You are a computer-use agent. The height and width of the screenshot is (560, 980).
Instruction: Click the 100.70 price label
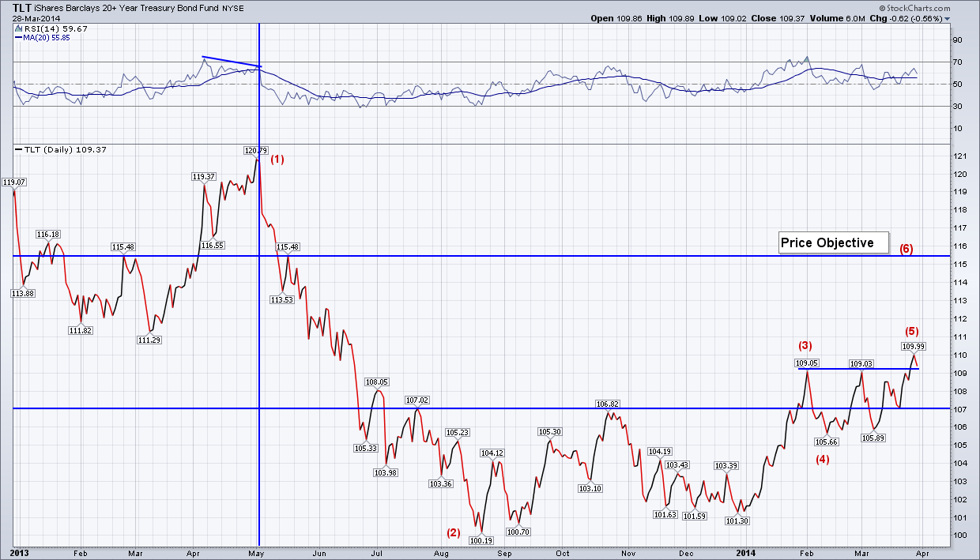[520, 532]
